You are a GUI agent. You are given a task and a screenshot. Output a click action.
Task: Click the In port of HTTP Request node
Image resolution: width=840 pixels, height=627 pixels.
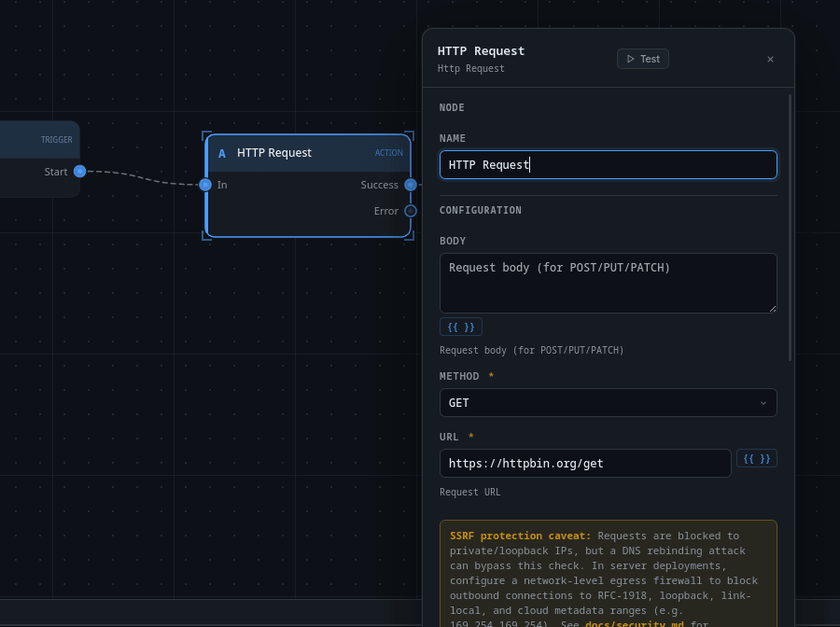coord(205,185)
